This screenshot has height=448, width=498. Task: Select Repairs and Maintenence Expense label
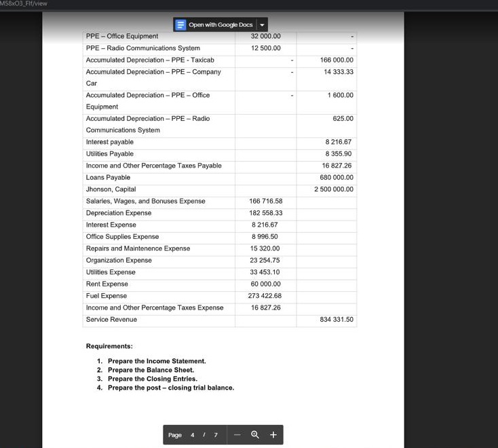click(x=138, y=248)
